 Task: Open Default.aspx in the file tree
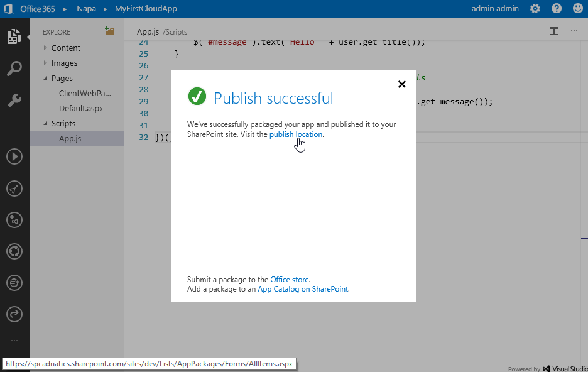click(x=81, y=109)
